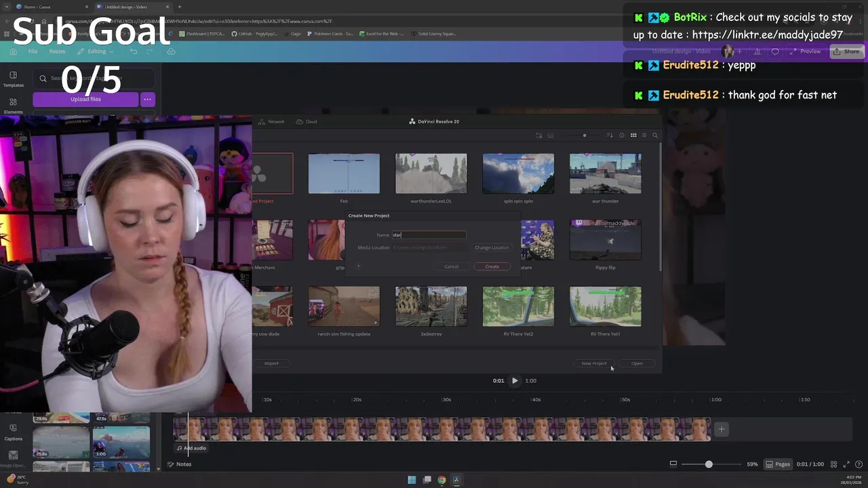Open the upload more-options ellipsis button

tap(147, 100)
